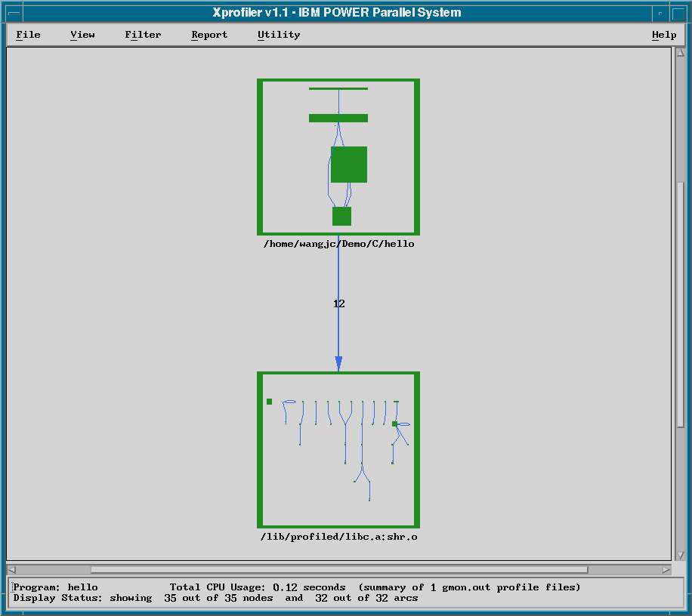This screenshot has height=616, width=692.
Task: Click the horizontal scrollbar left arrow
Action: (12, 570)
